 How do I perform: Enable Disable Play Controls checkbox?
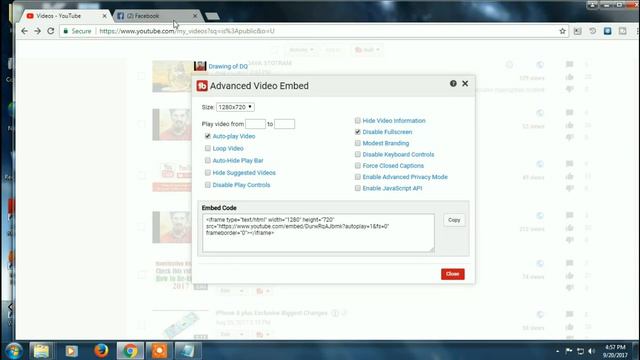(208, 185)
